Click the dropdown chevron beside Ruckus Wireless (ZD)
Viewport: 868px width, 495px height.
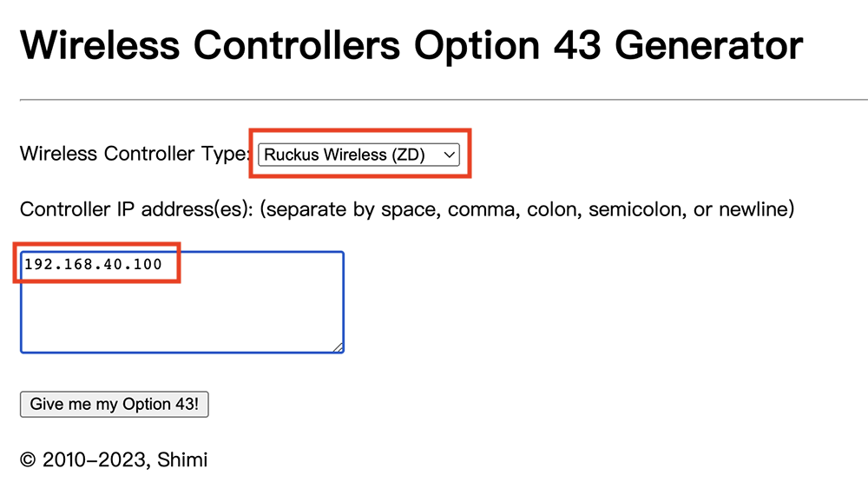(x=449, y=155)
